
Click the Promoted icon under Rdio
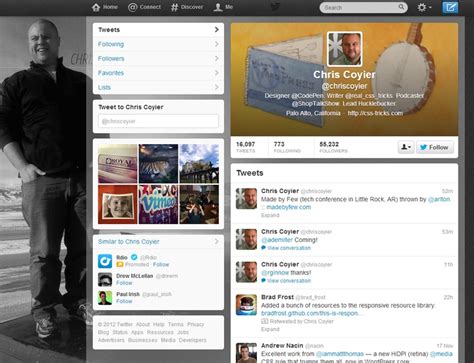pyautogui.click(x=119, y=264)
